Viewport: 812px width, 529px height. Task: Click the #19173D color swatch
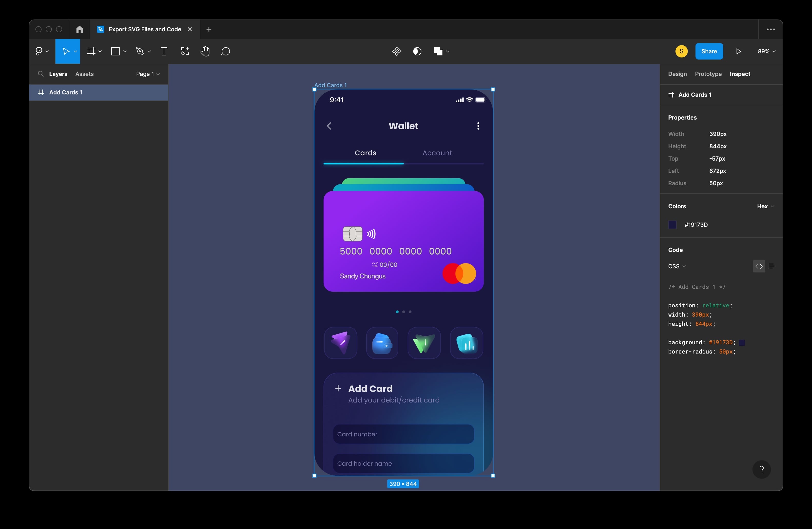point(672,224)
